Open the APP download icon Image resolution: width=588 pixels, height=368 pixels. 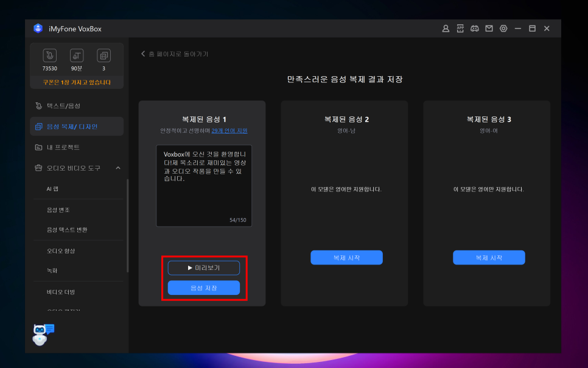[460, 29]
